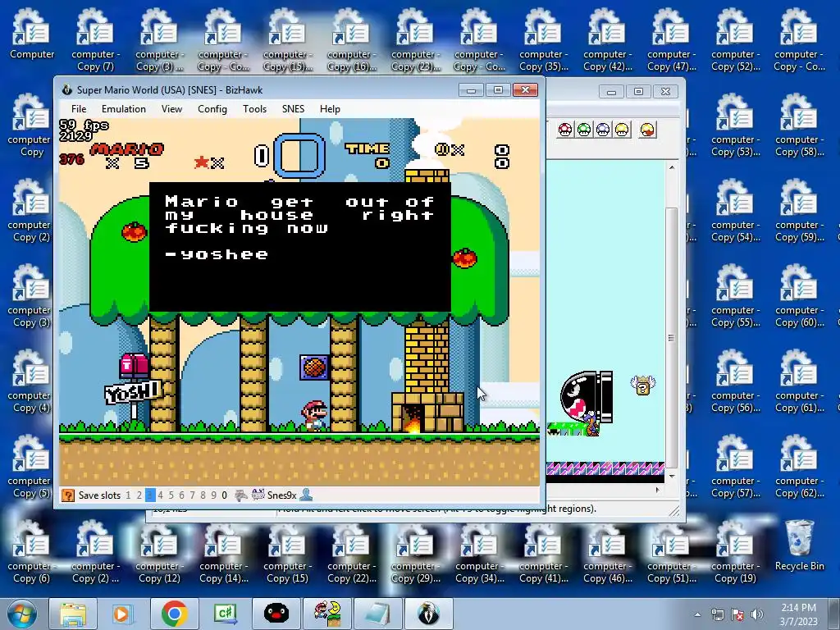Select the 'computer - Copy (12)' desktop shortcut
This screenshot has width=840, height=630.
tap(159, 552)
